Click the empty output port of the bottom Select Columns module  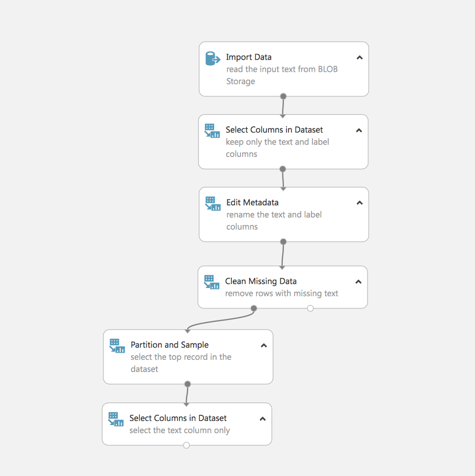pyautogui.click(x=187, y=445)
